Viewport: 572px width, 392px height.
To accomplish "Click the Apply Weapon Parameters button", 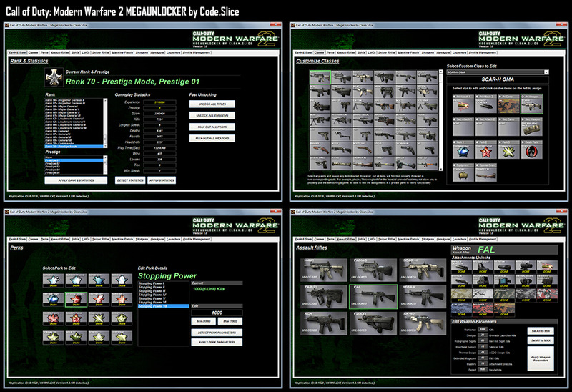I will click(541, 359).
